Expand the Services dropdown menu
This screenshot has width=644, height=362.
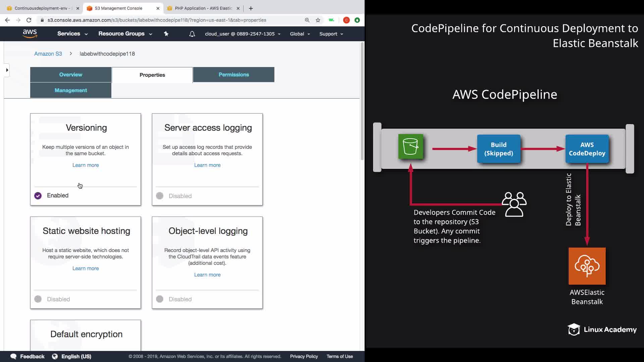tap(72, 34)
